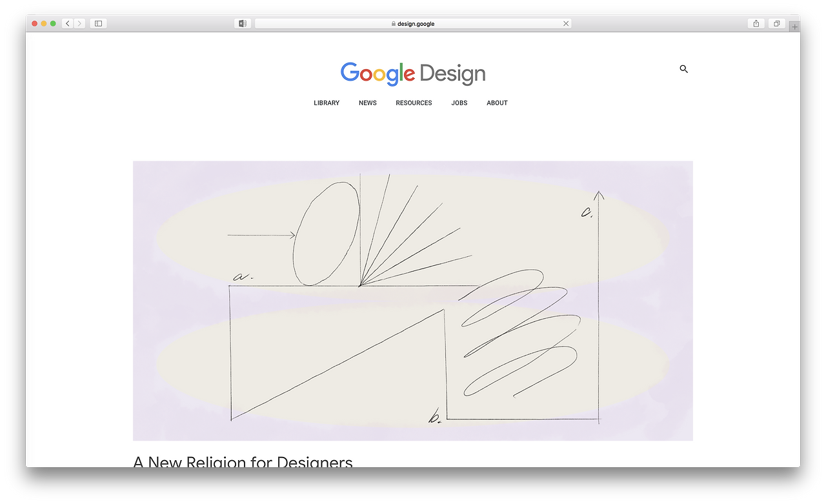The height and width of the screenshot is (504, 826).
Task: Open the Library menu item
Action: coord(327,103)
